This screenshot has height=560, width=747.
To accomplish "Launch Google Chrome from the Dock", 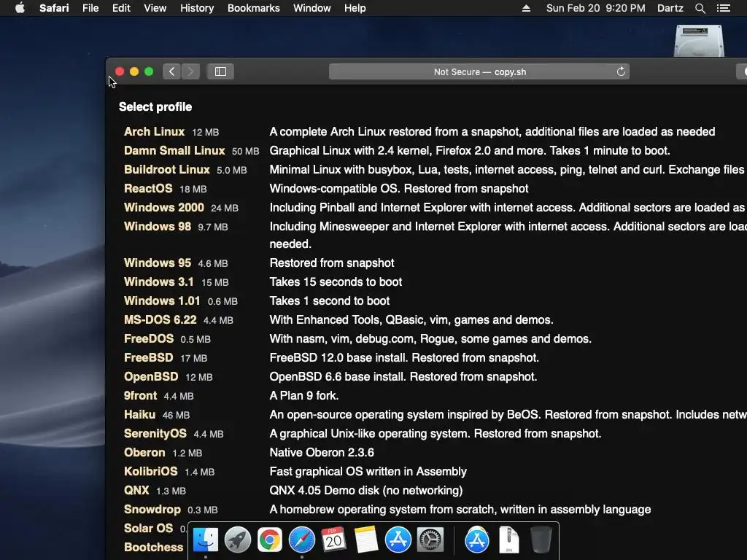I will point(270,540).
